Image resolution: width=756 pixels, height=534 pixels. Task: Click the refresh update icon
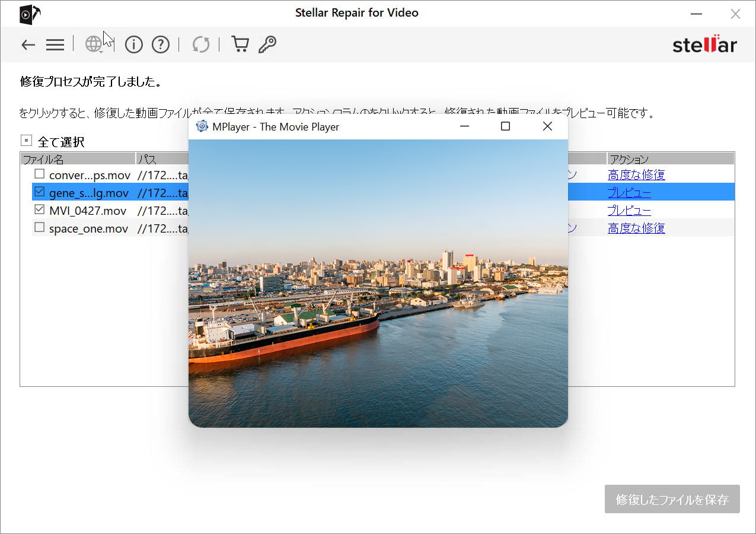point(201,45)
